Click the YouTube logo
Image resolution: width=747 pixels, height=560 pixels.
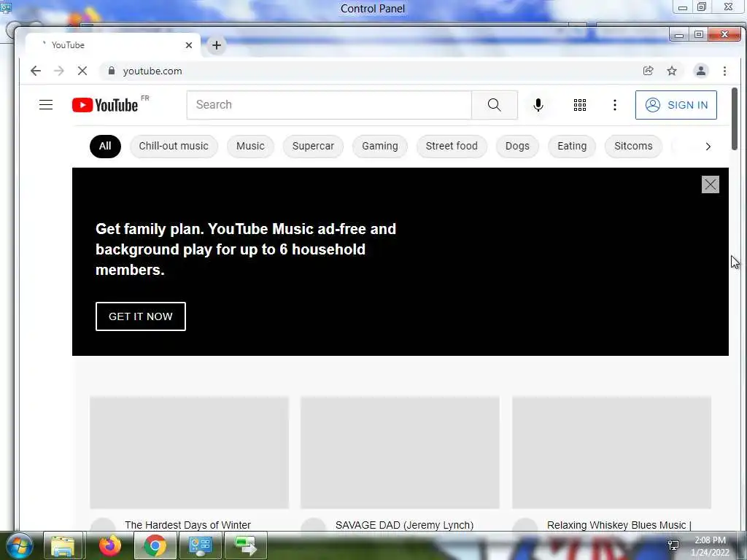tap(105, 105)
